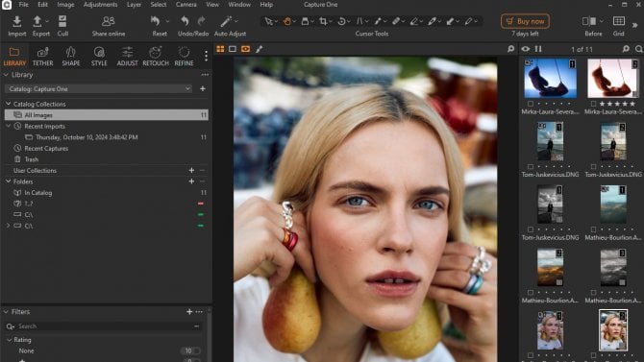
Task: Click the viewer zoom magnifier icon
Action: pos(510,49)
